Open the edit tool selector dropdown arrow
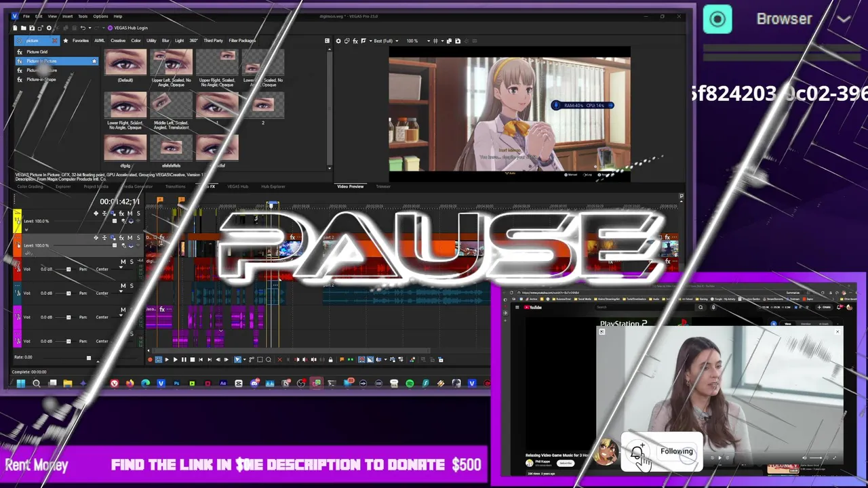This screenshot has height=488, width=868. coord(245,359)
